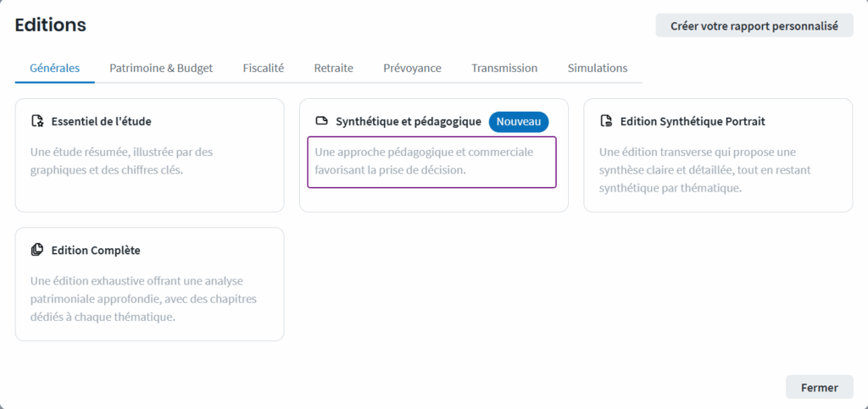
Task: Open the Fiscalité tab
Action: click(x=264, y=69)
